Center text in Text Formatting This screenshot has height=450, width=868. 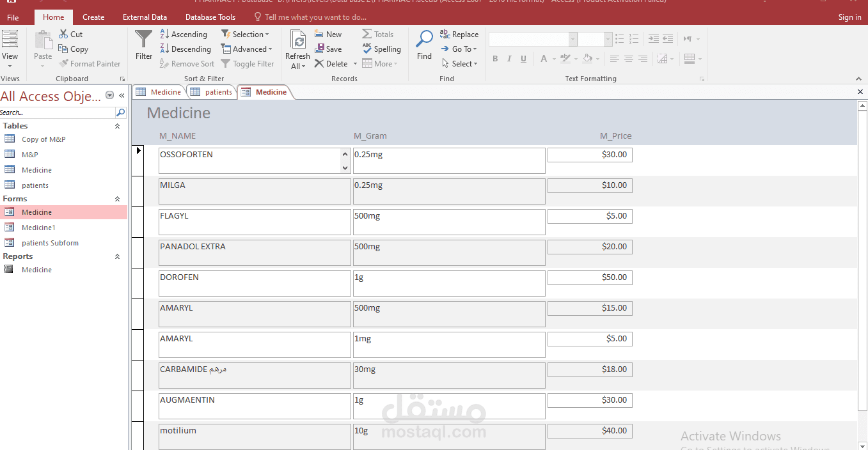pos(629,59)
